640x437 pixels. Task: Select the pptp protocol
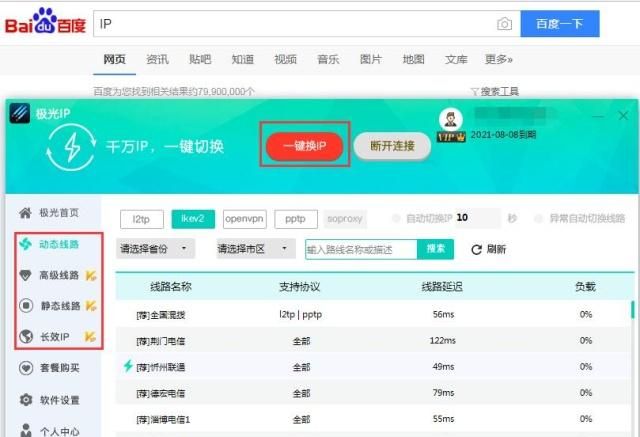tap(296, 219)
